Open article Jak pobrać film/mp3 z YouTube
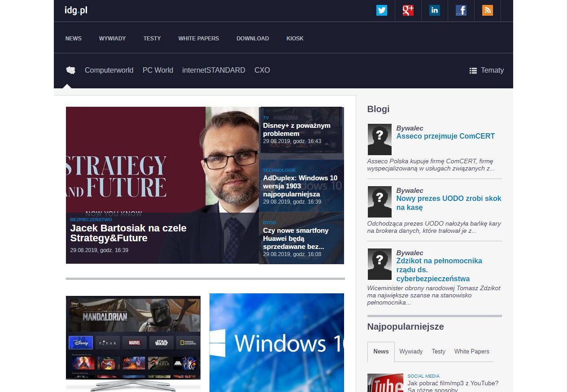The width and height of the screenshot is (567, 392). point(453,387)
